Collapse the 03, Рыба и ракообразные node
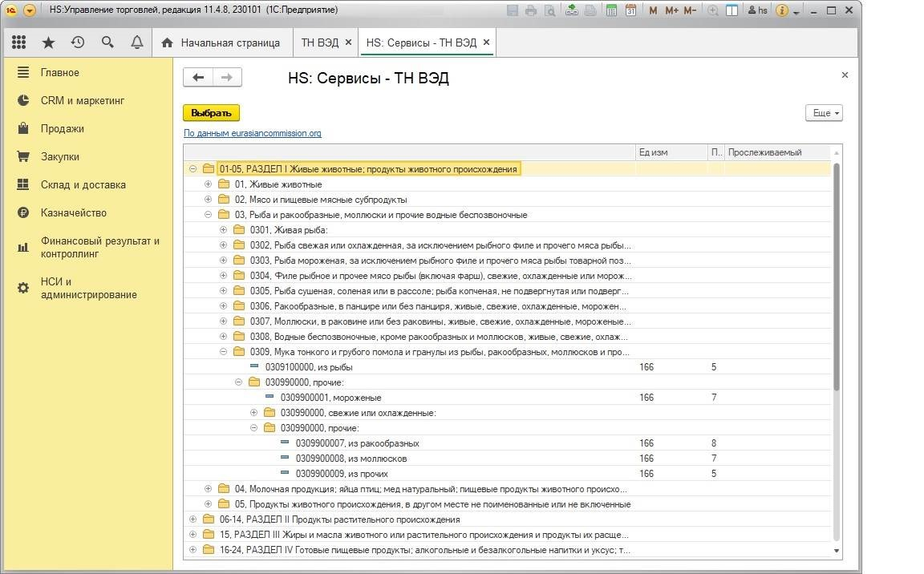The image size is (924, 574). [208, 215]
